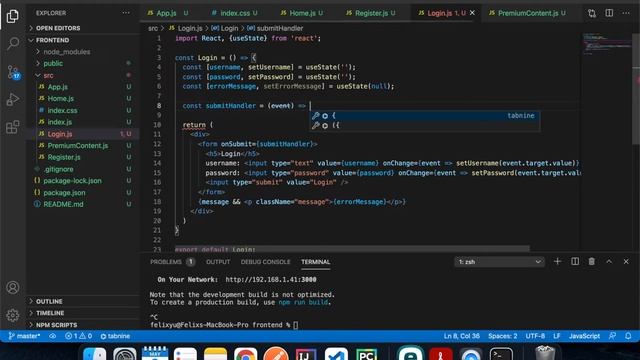The height and width of the screenshot is (360, 640).
Task: Maximize the panel with up chevron
Action: (609, 262)
